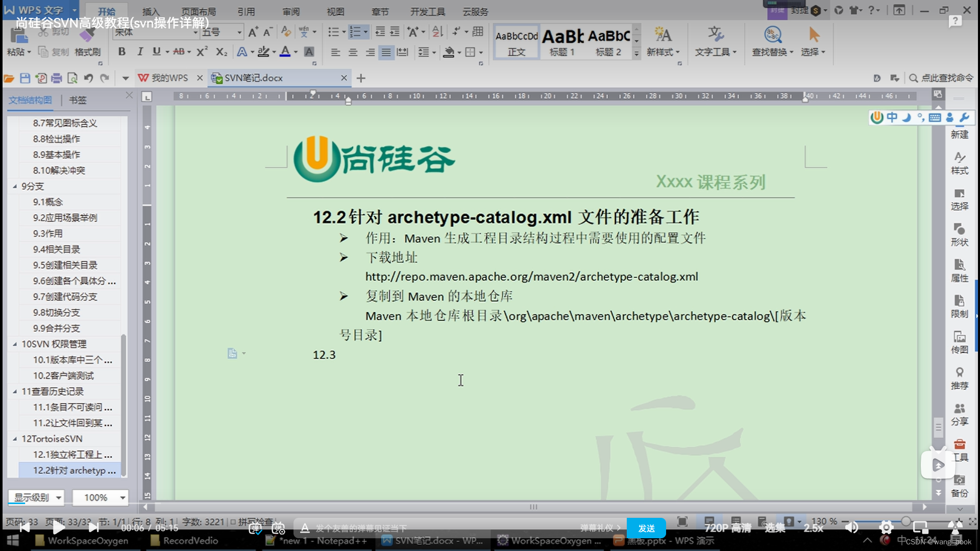Open the Page Layout (页面布局) ribbon tab

coord(199,11)
